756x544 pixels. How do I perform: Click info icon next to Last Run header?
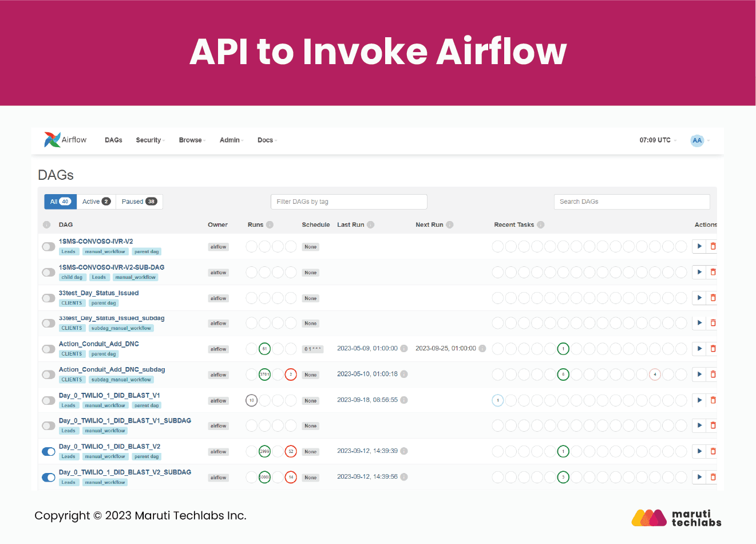tap(371, 225)
